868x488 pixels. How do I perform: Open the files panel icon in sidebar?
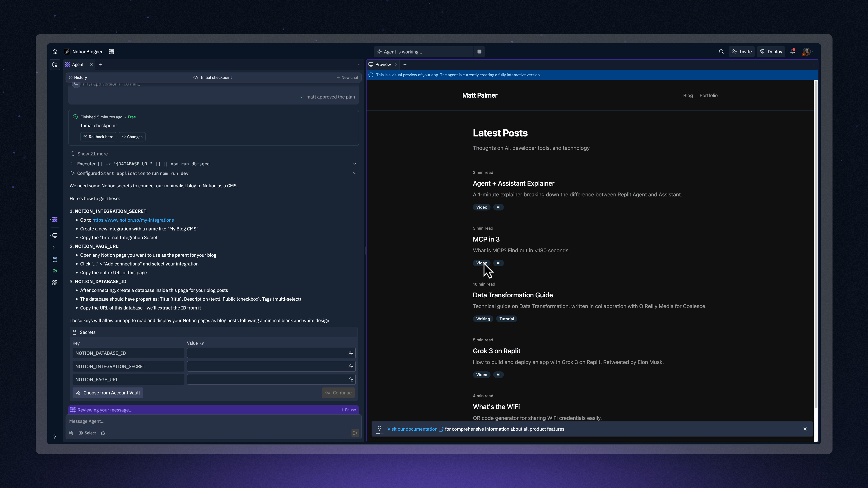[55, 65]
